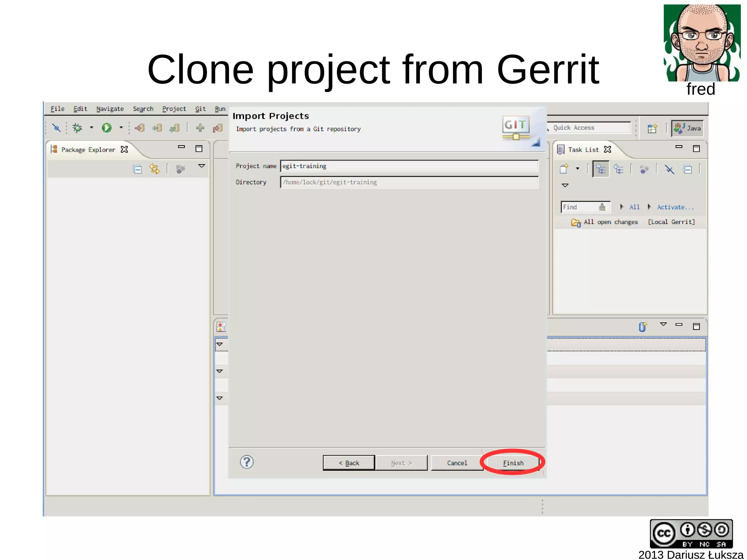Open the bottom panel view menu triangle
Image resolution: width=747 pixels, height=560 pixels.
[663, 324]
